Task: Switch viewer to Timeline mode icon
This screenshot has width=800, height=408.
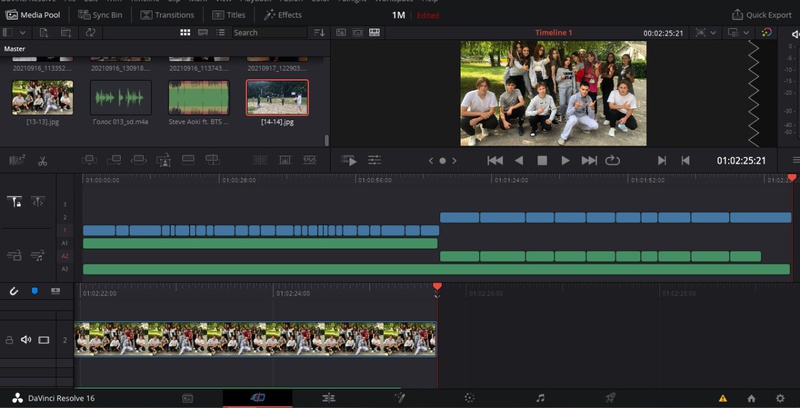Action: [374, 33]
